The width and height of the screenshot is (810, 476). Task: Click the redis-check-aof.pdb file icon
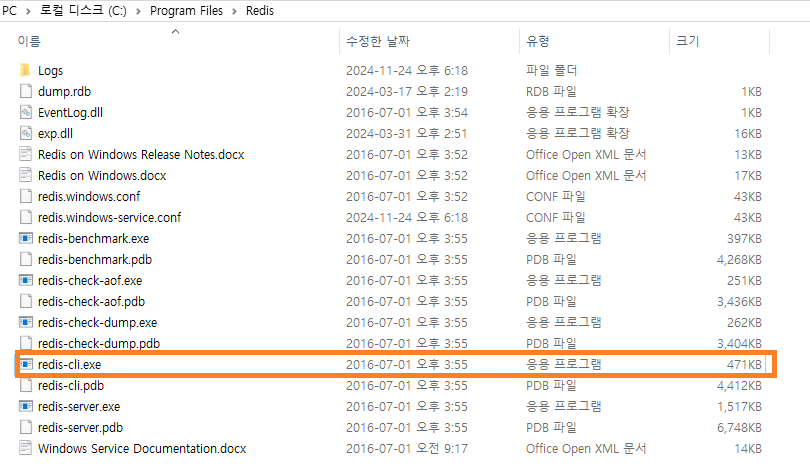[25, 301]
